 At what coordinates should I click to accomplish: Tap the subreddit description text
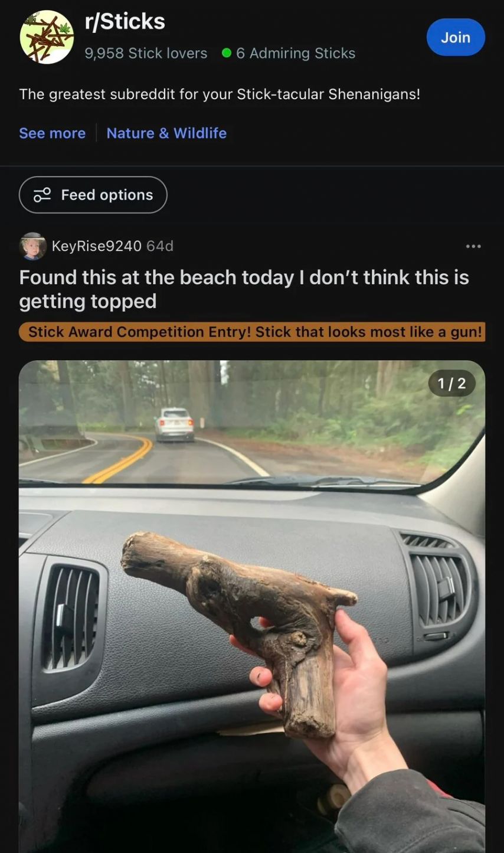coord(220,94)
